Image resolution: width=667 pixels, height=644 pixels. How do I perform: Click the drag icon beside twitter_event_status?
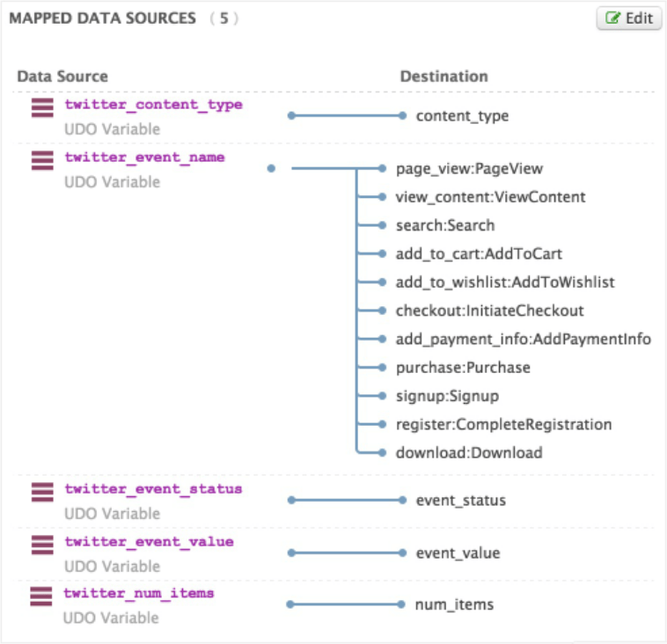42,492
